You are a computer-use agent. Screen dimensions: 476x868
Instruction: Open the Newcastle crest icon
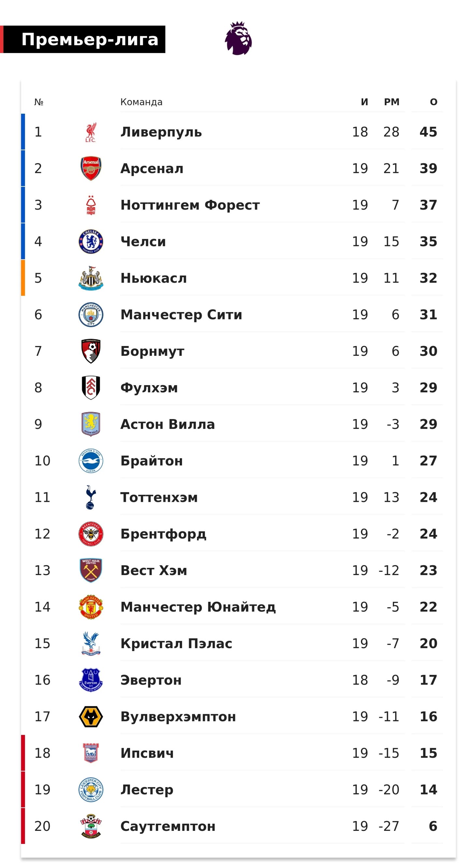(x=91, y=278)
